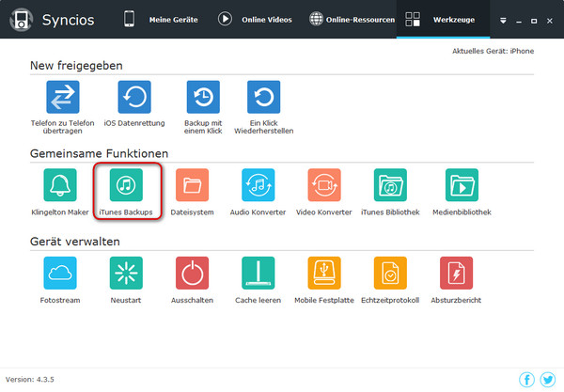564x392 pixels.
Task: Launch Audio Konverter
Action: tap(258, 185)
